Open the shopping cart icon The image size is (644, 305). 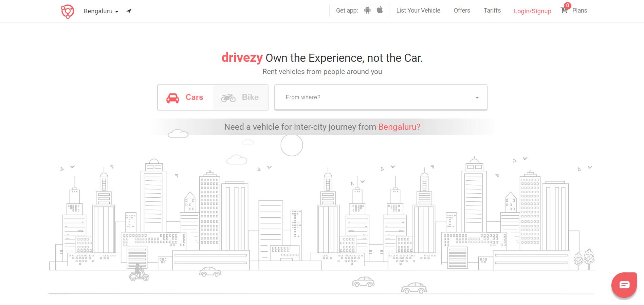click(x=564, y=11)
